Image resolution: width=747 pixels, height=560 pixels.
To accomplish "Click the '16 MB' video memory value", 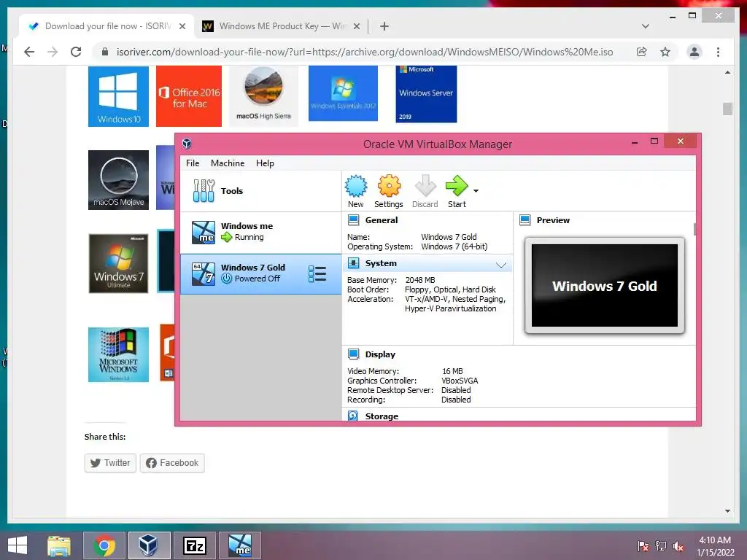I will pos(452,371).
